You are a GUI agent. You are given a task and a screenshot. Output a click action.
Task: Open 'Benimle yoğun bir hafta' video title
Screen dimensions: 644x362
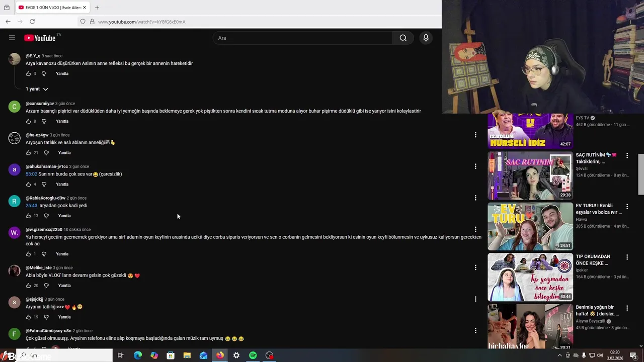pyautogui.click(x=598, y=310)
